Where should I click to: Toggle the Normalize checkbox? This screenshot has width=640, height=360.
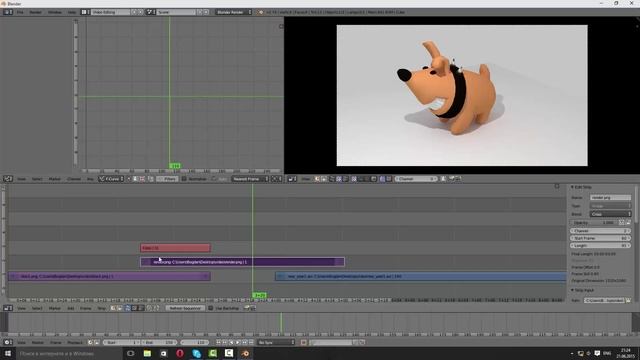[184, 179]
